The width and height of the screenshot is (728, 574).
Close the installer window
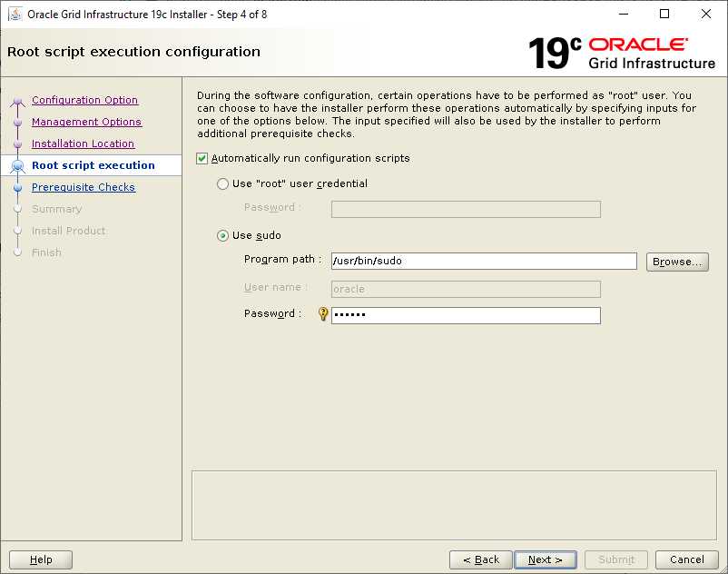click(705, 14)
